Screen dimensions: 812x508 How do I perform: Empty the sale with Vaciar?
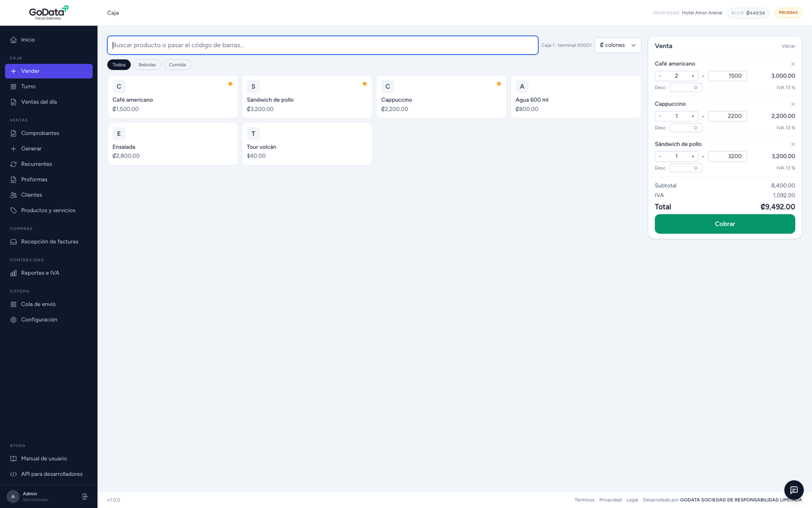(788, 46)
